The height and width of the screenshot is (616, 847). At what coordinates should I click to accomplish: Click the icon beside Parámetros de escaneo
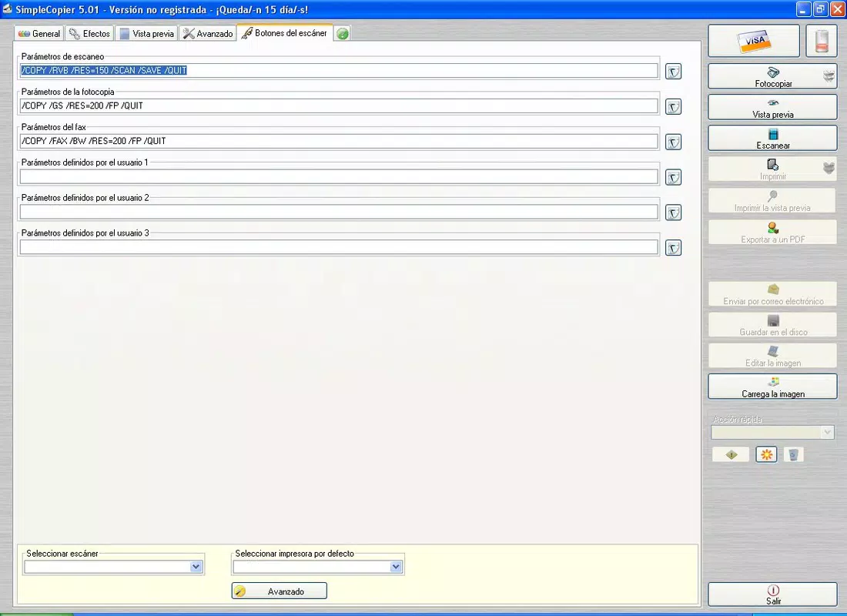[x=673, y=72]
